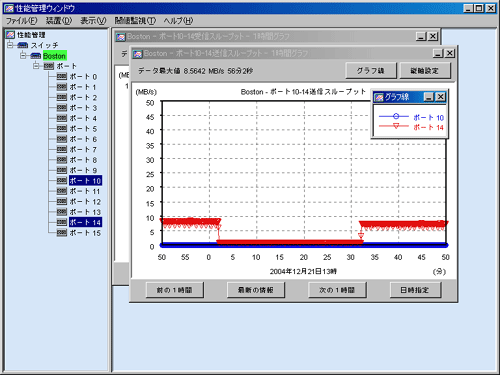Click the 前の１時間 button
The height and width of the screenshot is (375, 500).
(x=175, y=290)
